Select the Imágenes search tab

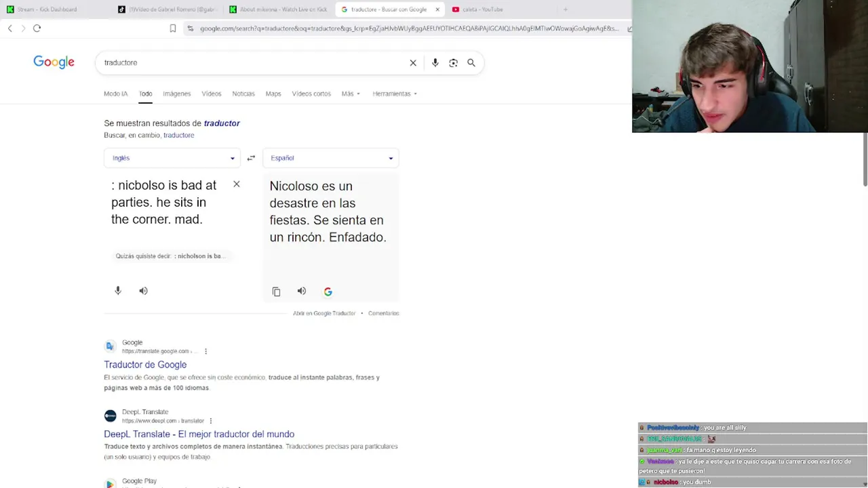tap(177, 94)
